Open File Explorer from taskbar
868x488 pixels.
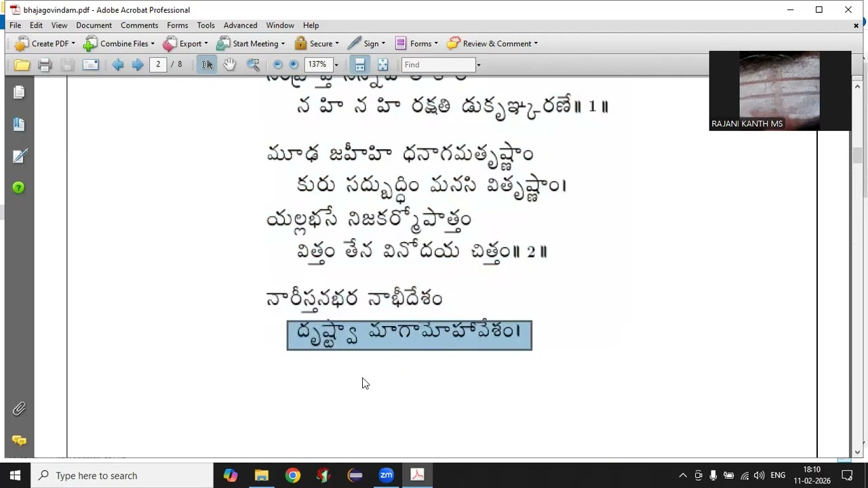click(x=262, y=475)
